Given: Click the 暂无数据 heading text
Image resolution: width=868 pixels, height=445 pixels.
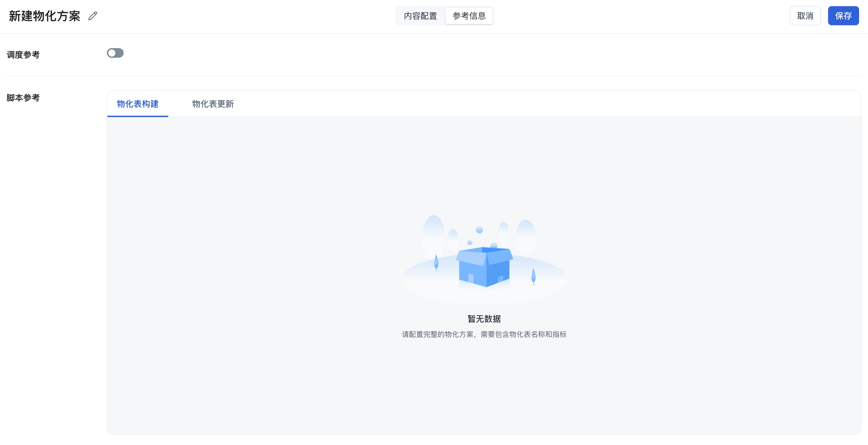Looking at the screenshot, I should (484, 319).
